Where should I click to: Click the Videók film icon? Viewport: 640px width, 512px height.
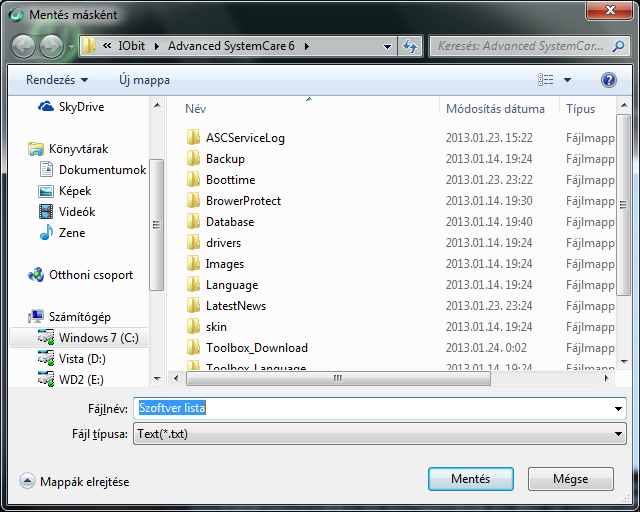pos(46,211)
